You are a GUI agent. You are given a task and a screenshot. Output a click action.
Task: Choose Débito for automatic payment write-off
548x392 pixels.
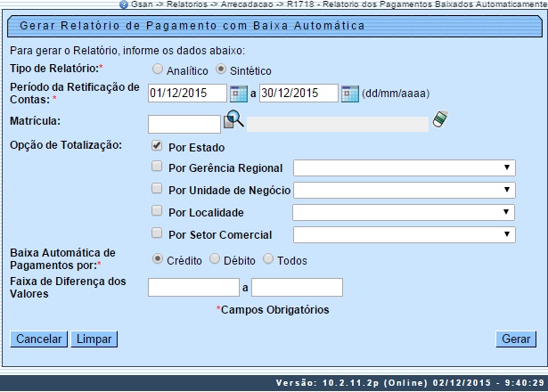tap(215, 258)
